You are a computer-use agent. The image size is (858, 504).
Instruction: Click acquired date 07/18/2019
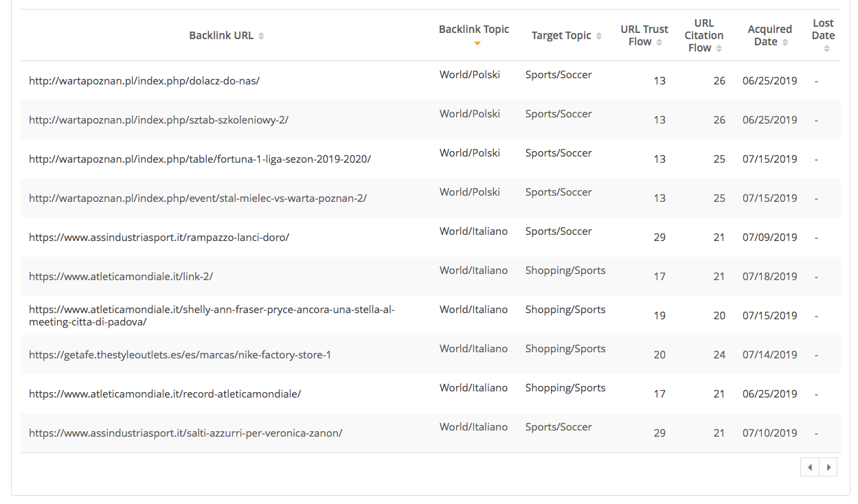click(770, 276)
